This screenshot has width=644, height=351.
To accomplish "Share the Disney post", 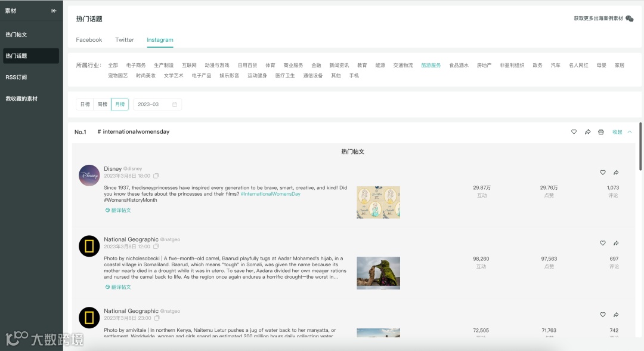I will [616, 173].
